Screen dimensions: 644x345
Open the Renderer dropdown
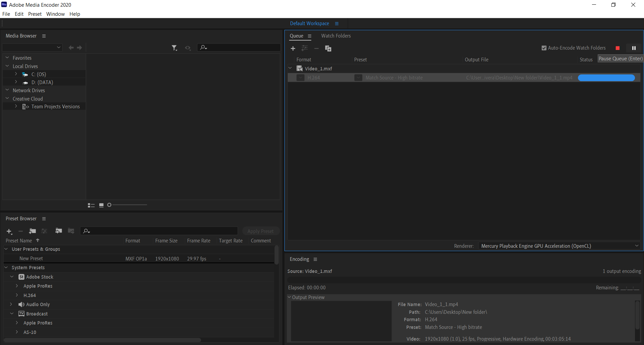click(x=559, y=246)
